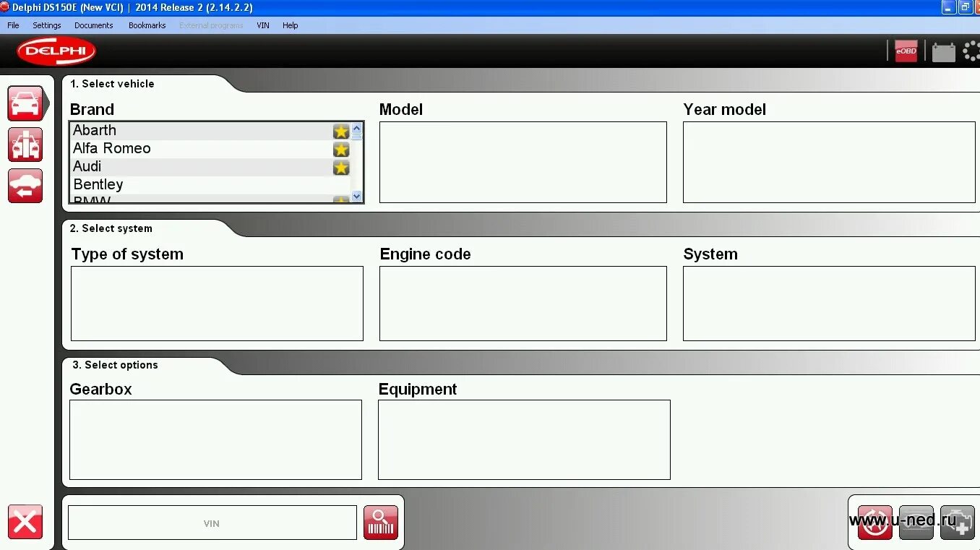This screenshot has width=980, height=550.
Task: Open the File menu
Action: (13, 25)
